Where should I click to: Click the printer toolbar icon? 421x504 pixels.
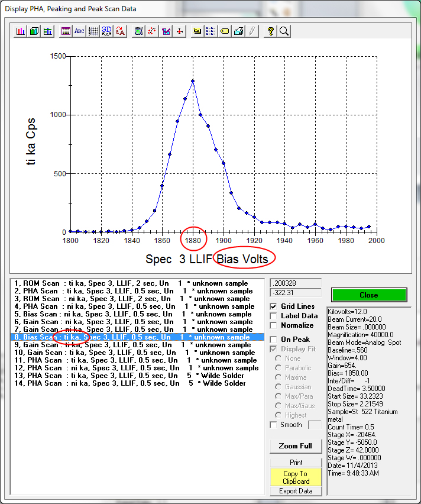click(238, 31)
